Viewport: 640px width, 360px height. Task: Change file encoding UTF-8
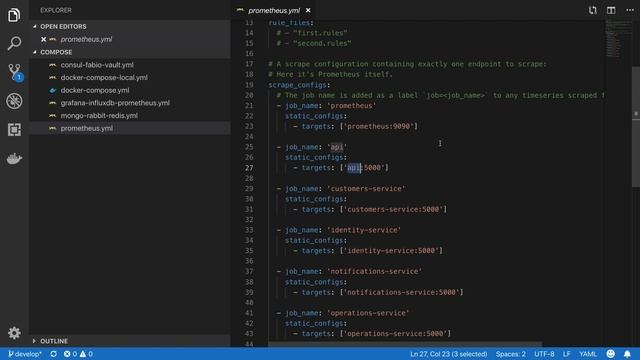click(544, 354)
